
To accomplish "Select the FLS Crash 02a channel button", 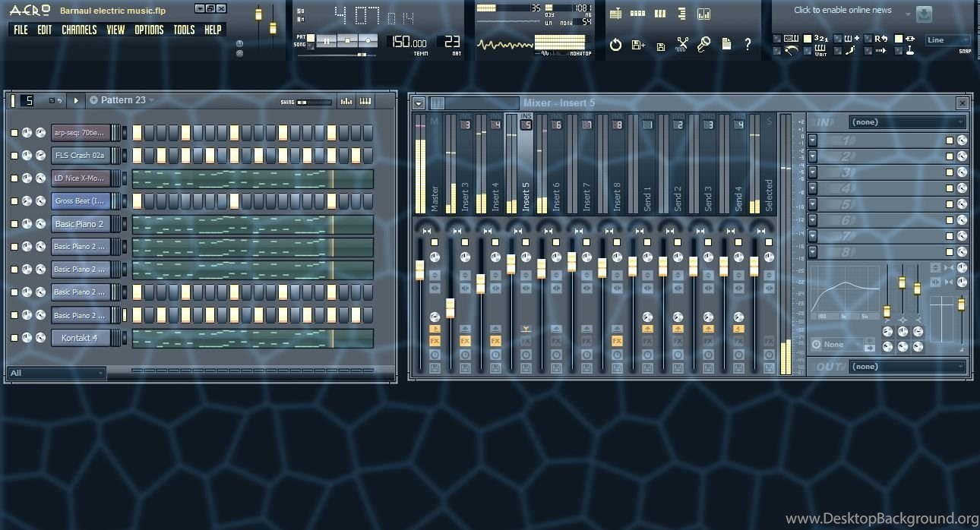I will pyautogui.click(x=81, y=156).
